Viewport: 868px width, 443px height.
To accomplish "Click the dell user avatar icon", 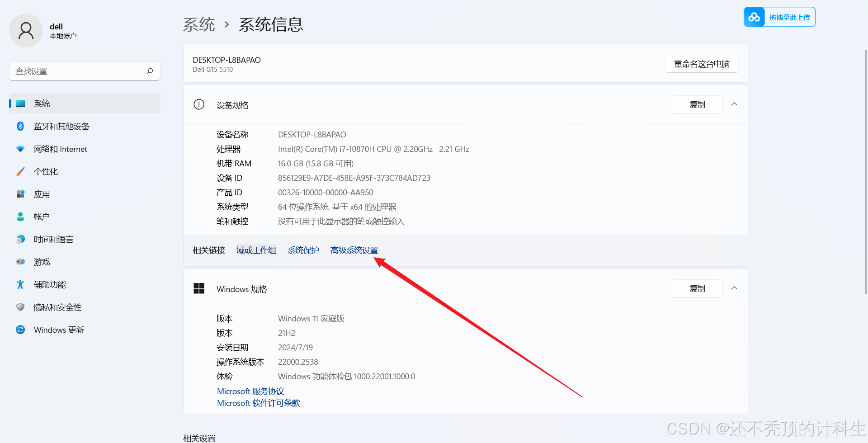I will point(26,30).
